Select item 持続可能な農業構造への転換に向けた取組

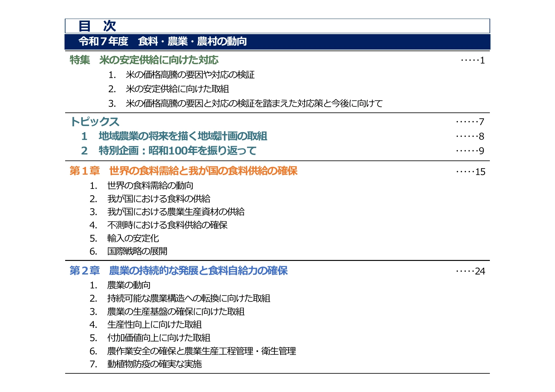(x=189, y=299)
